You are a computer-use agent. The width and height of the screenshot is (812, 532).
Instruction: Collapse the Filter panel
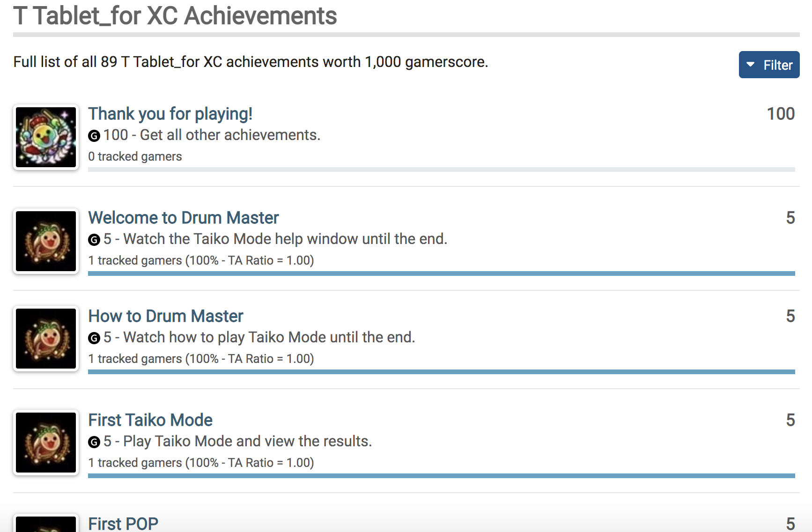click(x=768, y=64)
